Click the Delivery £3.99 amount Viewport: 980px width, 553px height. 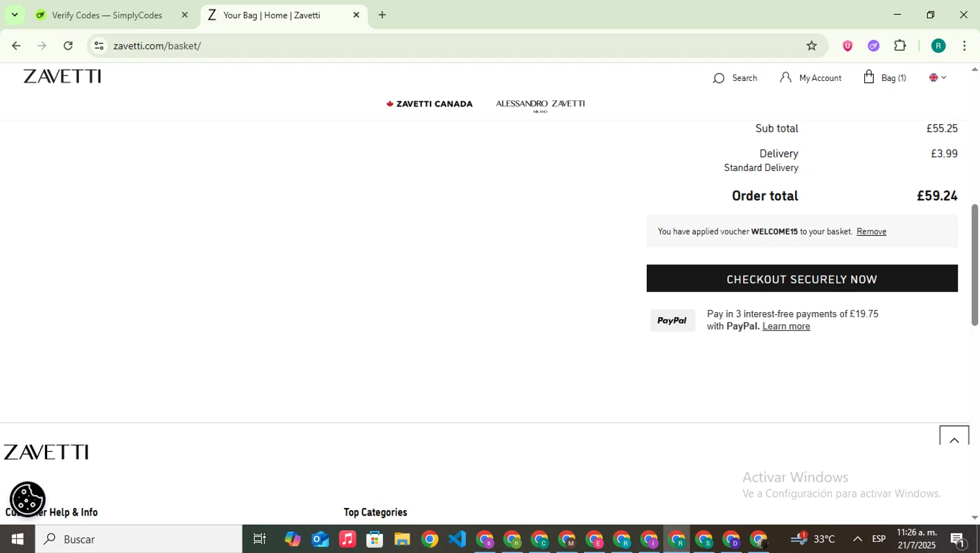coord(944,153)
